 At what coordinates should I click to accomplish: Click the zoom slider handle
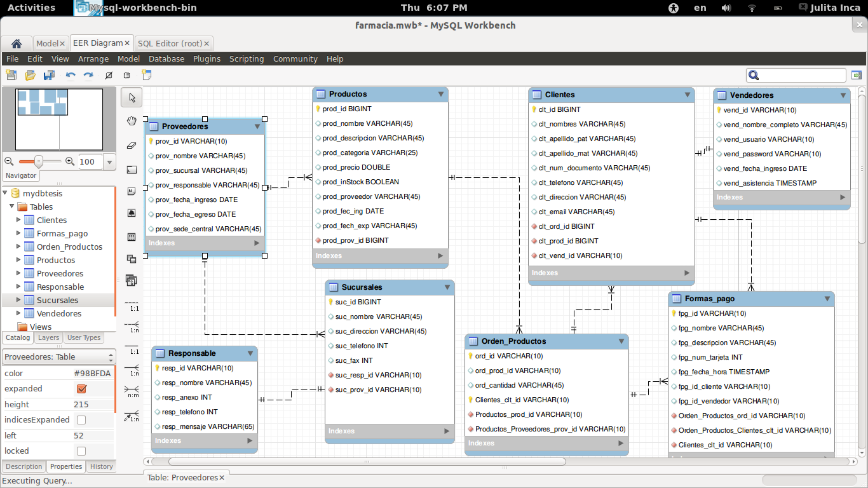coord(39,161)
